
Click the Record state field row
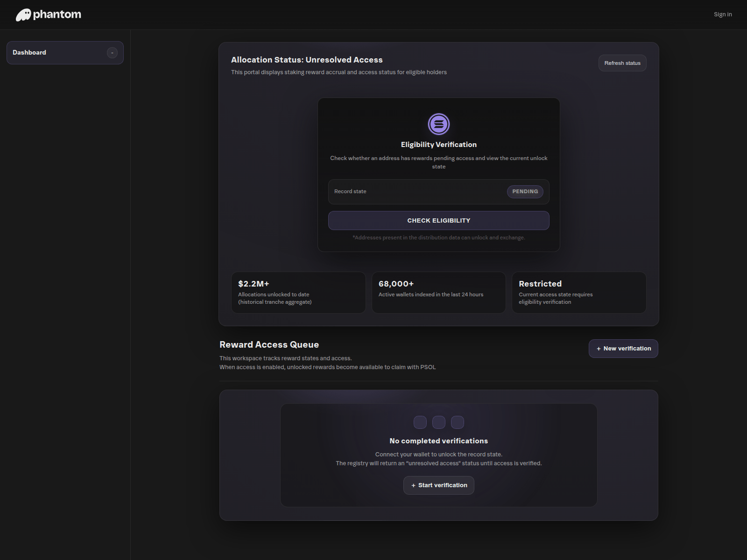[416, 192]
